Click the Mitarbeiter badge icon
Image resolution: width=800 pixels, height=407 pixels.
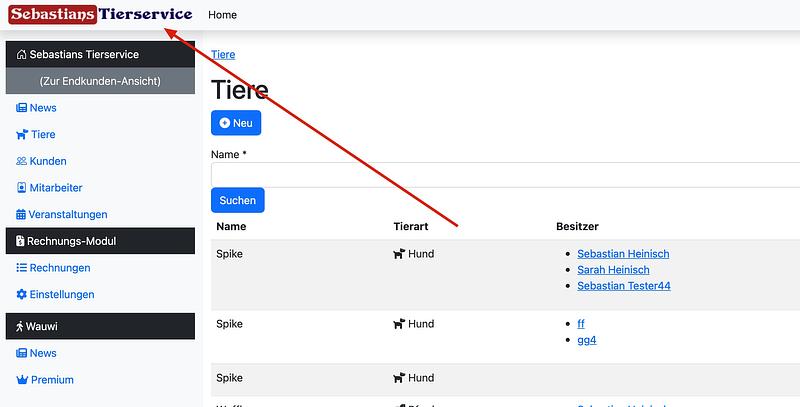[x=21, y=188]
